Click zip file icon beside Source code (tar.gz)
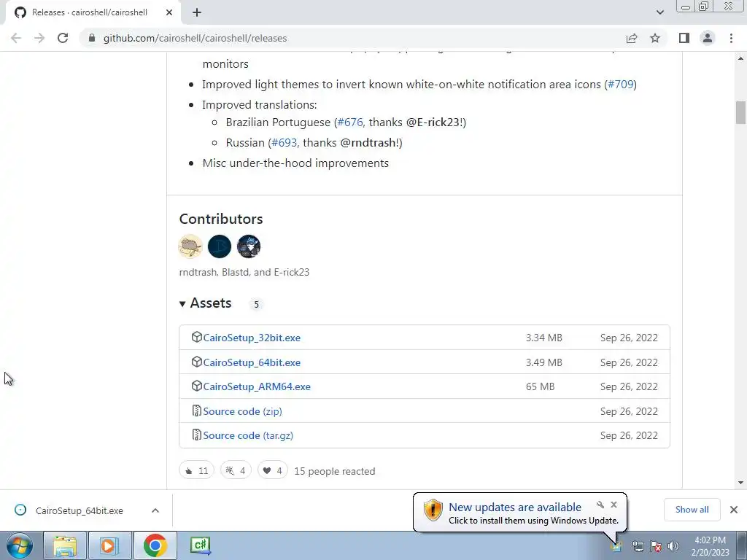 [x=197, y=435]
